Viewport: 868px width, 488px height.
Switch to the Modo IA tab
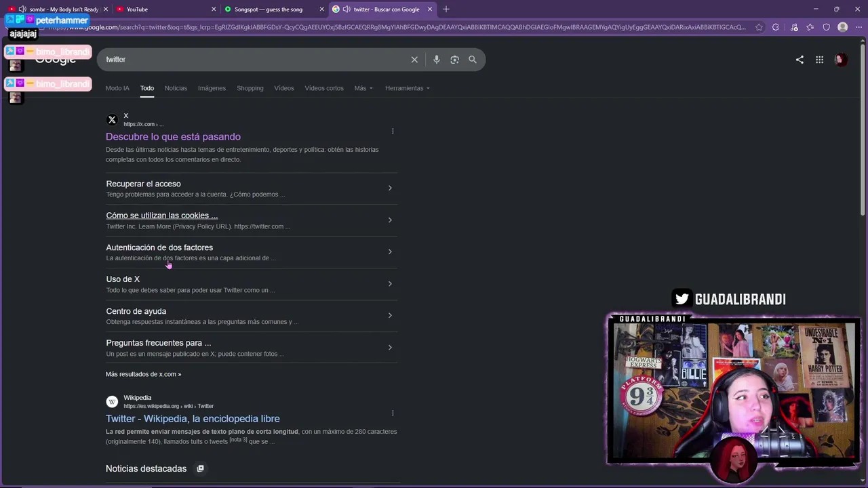(117, 88)
